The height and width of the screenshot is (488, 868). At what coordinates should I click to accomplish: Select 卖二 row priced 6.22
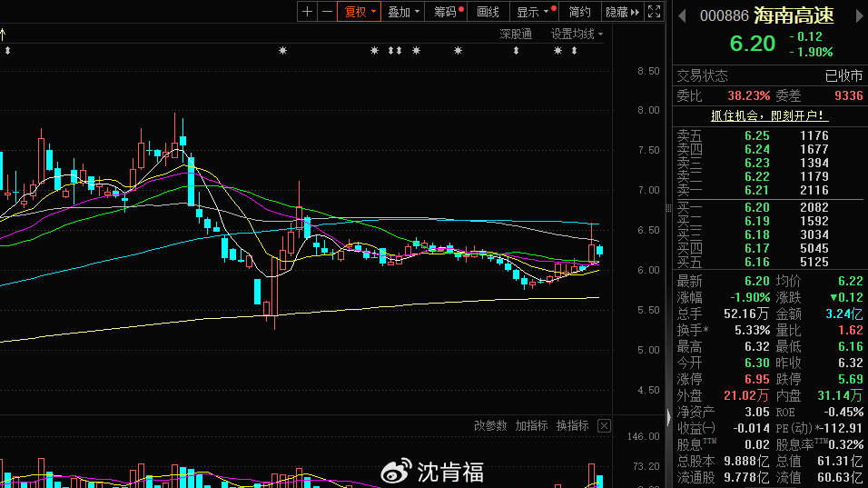(x=770, y=176)
